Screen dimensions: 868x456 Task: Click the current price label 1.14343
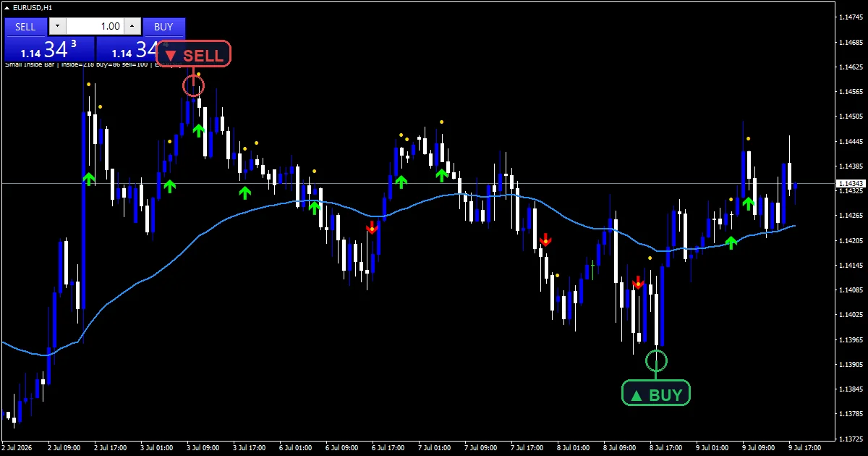(851, 184)
